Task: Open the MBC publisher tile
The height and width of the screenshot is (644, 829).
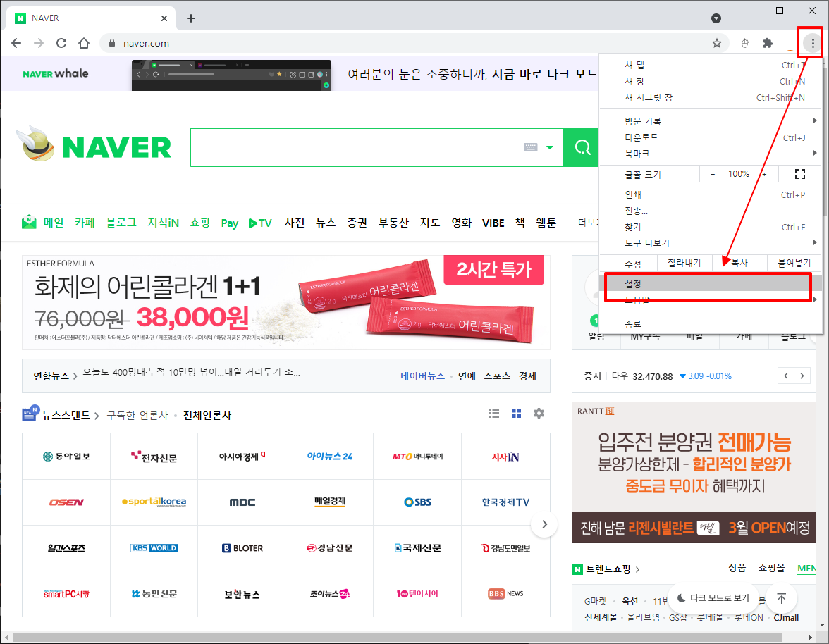Action: 242,502
